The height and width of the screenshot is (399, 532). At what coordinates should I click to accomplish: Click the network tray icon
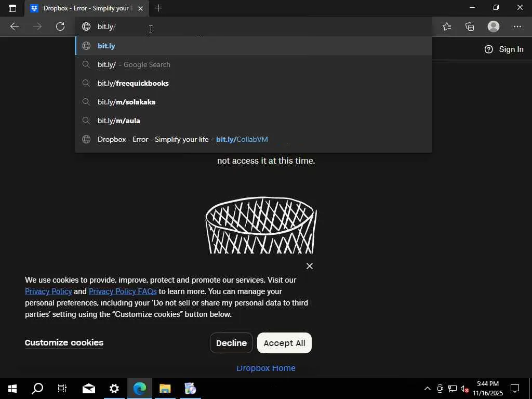(x=453, y=389)
